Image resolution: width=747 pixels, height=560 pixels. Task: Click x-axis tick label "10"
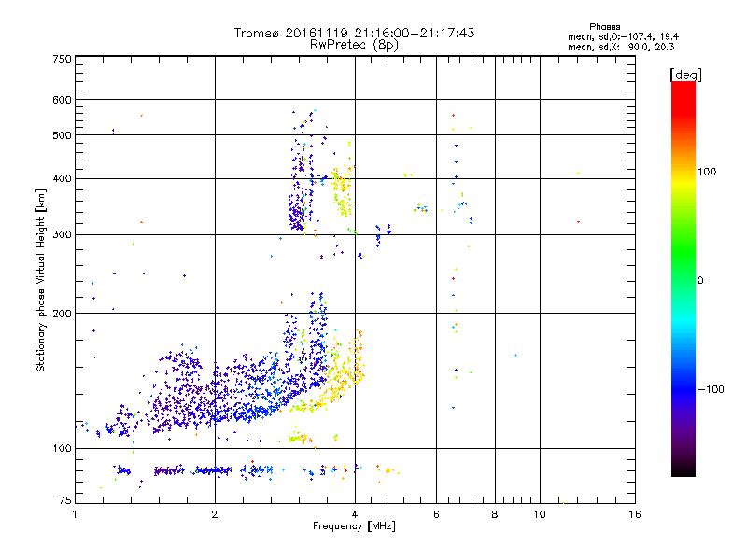540,514
